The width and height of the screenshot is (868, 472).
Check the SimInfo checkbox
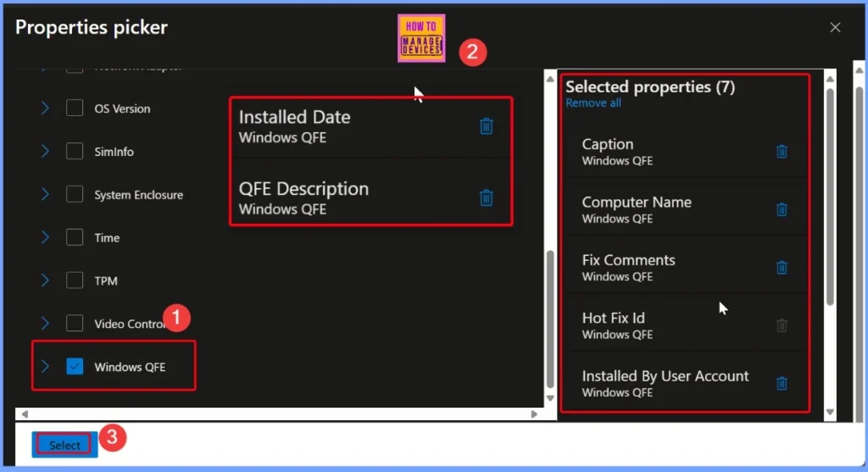click(x=75, y=151)
